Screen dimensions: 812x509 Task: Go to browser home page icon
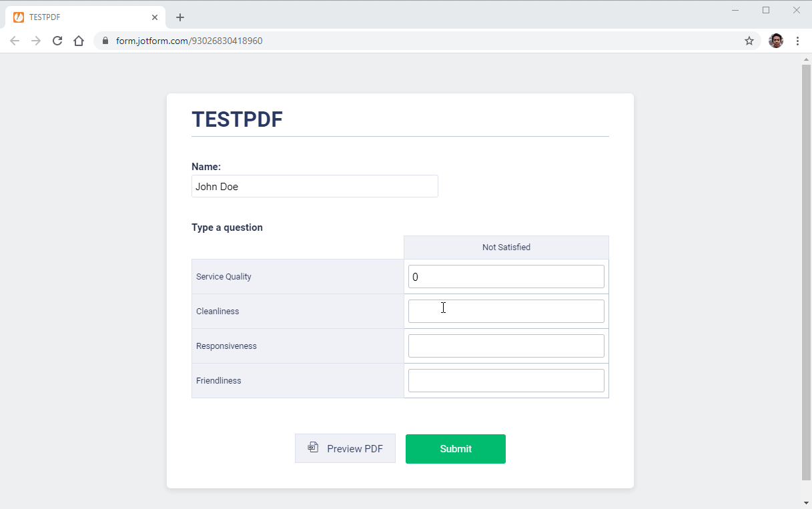[79, 41]
